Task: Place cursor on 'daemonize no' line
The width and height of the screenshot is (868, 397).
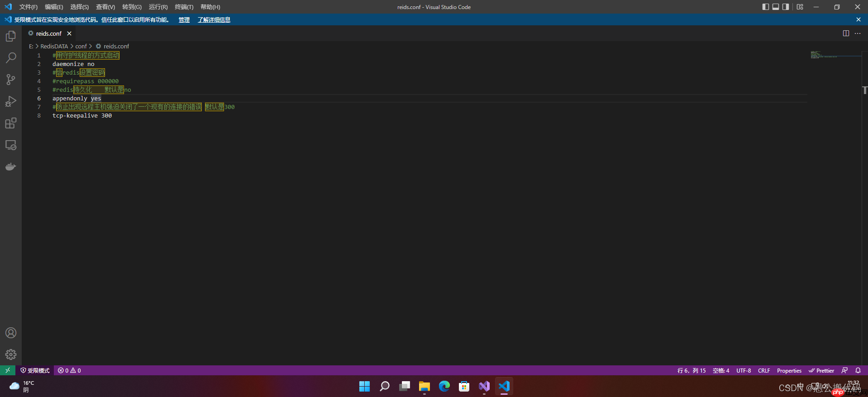Action: point(73,64)
